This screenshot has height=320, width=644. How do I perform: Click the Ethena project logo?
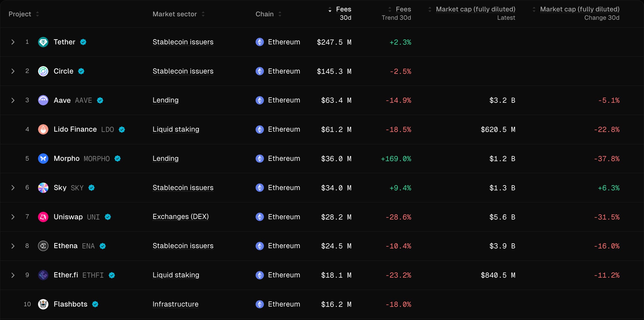point(43,246)
